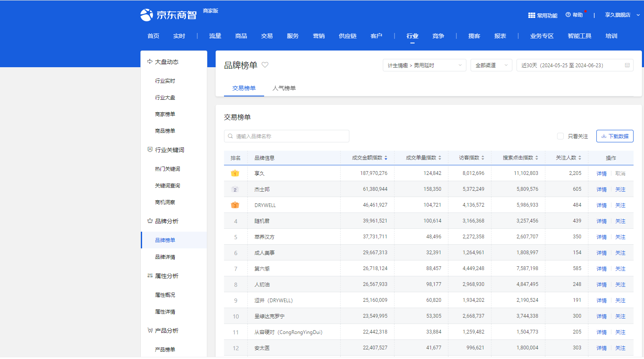
Task: Click the brand name 成人美事
Action: pos(265,253)
